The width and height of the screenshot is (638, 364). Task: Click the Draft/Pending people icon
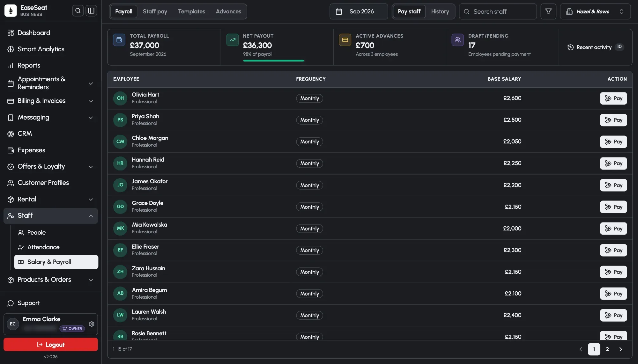pos(457,40)
